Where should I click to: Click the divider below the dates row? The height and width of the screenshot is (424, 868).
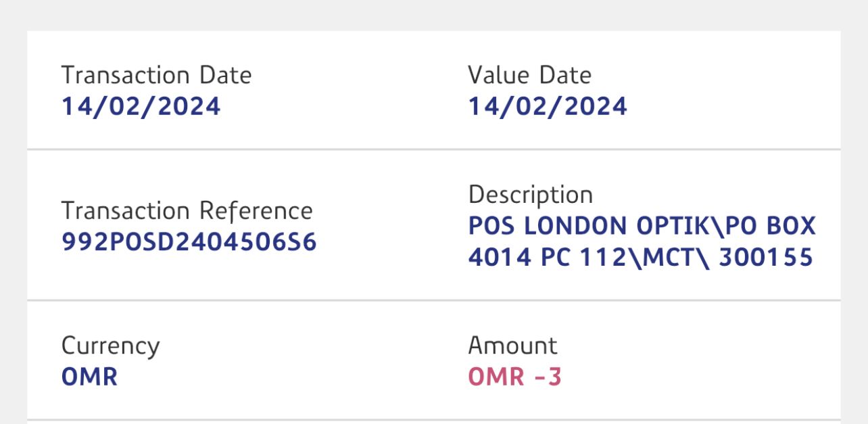click(x=433, y=149)
